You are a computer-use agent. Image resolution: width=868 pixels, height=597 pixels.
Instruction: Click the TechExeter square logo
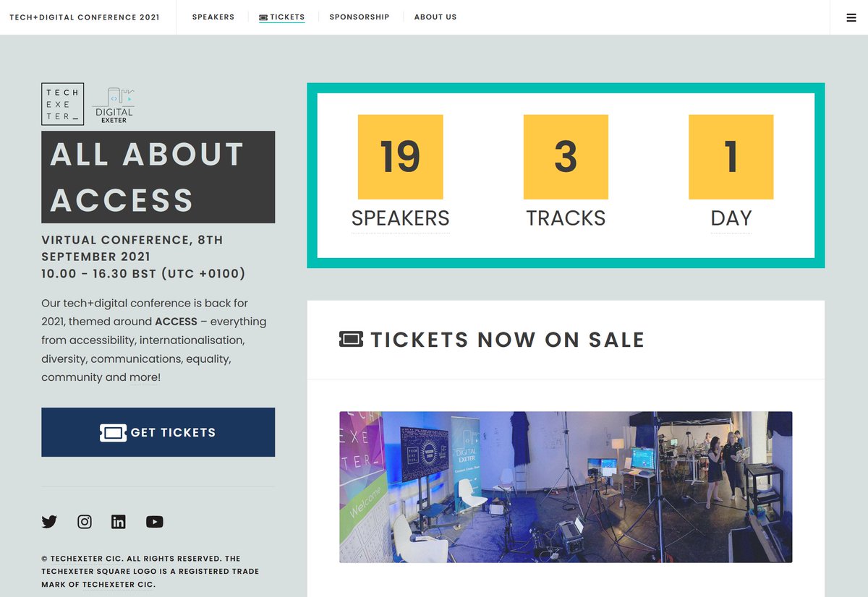[63, 103]
